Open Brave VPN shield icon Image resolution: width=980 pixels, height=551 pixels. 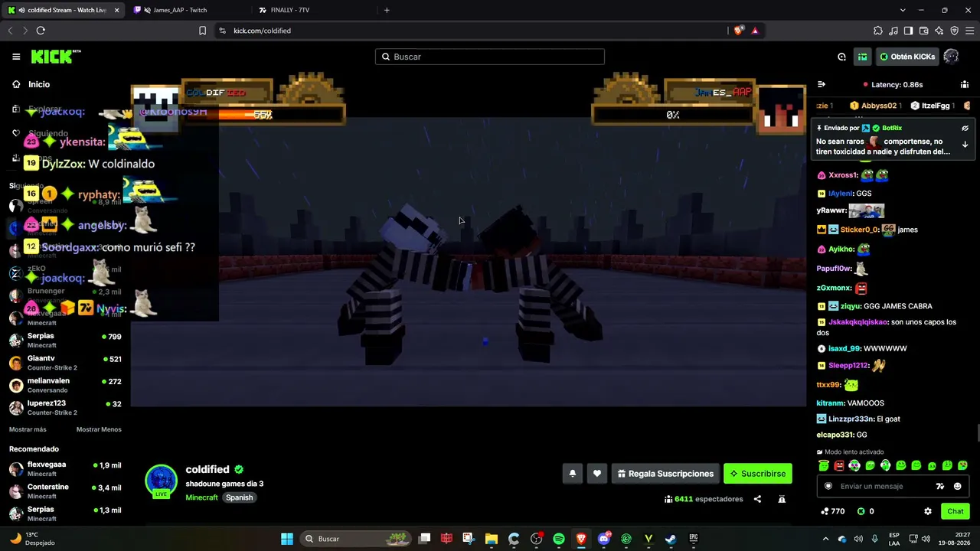[x=954, y=31]
